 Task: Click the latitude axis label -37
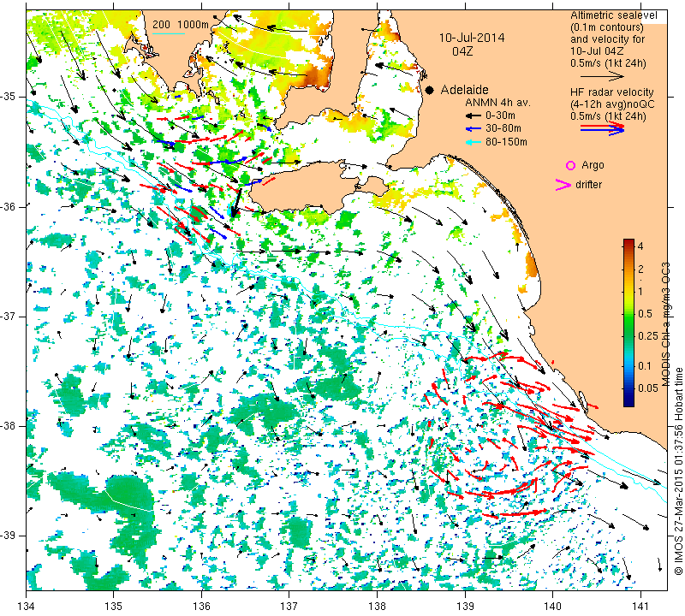tap(9, 316)
